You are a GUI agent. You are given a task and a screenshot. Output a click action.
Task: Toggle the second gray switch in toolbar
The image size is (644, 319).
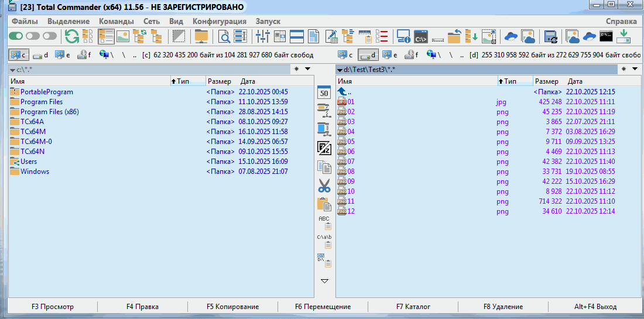(32, 36)
